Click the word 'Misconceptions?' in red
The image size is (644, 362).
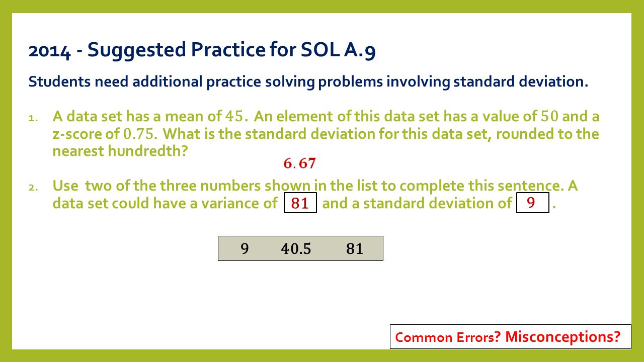[x=563, y=336]
